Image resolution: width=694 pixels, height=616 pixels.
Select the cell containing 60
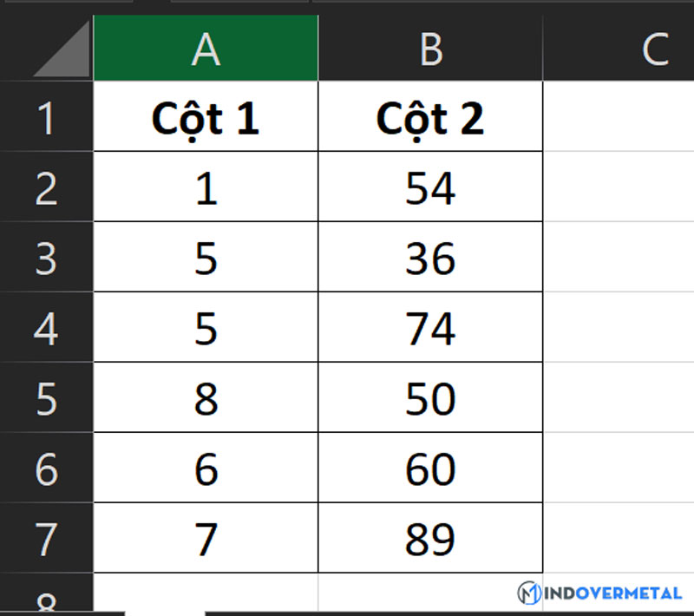(x=430, y=469)
